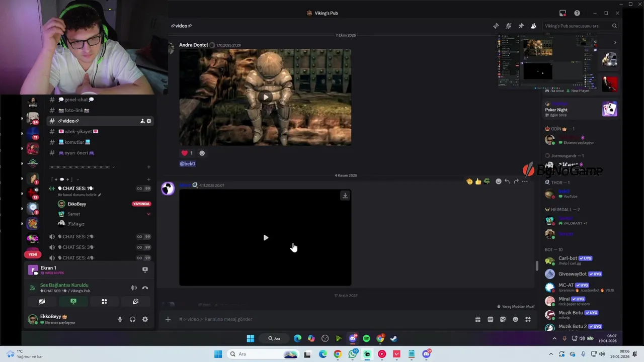644x362 pixels.
Task: Open WhatsApp in the Windows taskbar
Action: (x=352, y=354)
